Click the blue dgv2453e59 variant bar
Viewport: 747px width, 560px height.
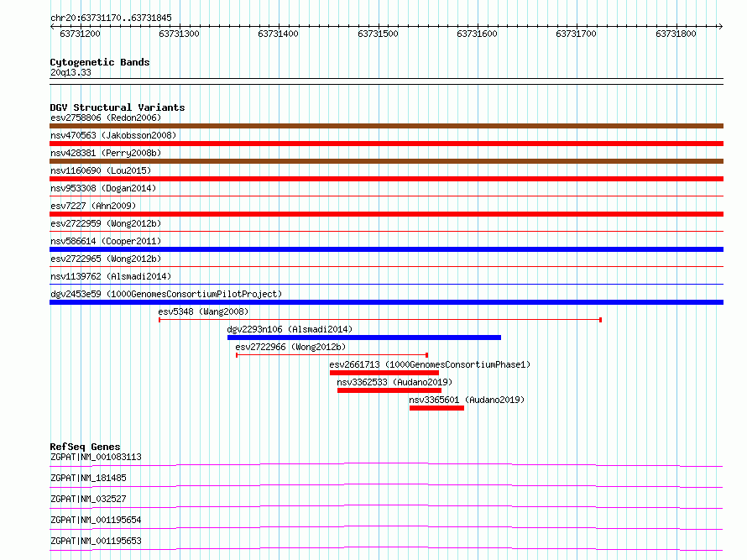click(386, 302)
